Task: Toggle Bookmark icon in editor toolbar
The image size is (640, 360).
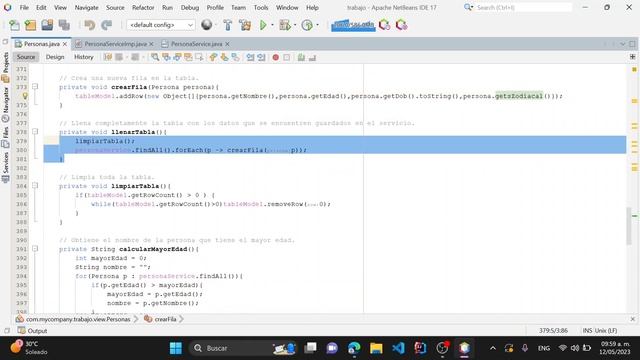Action: tap(236, 58)
